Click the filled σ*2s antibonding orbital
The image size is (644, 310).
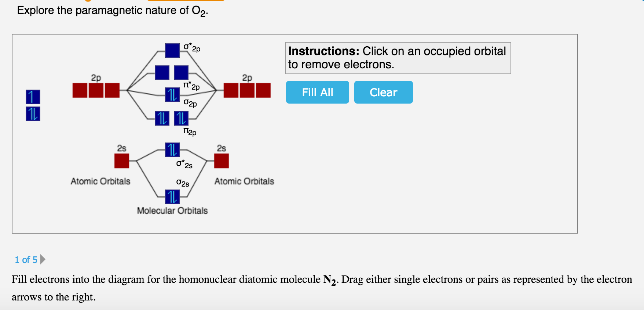click(172, 149)
